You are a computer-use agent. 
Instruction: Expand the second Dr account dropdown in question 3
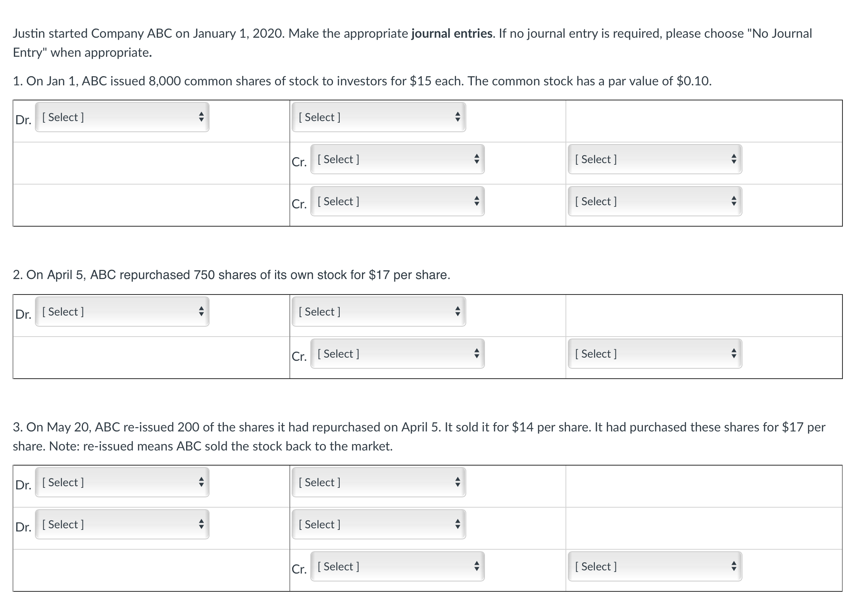tap(122, 524)
